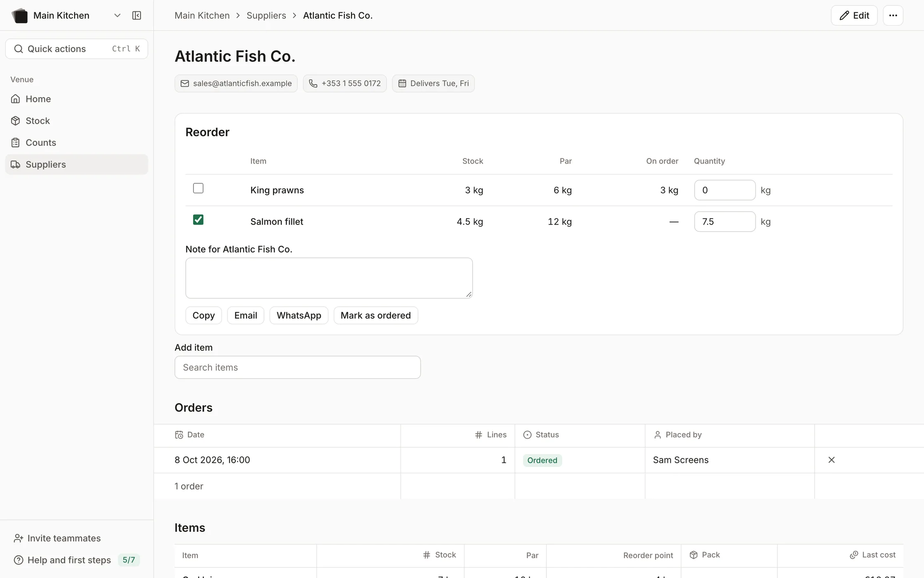Click the Ordered status badge
Screen dimensions: 924x578
542,460
